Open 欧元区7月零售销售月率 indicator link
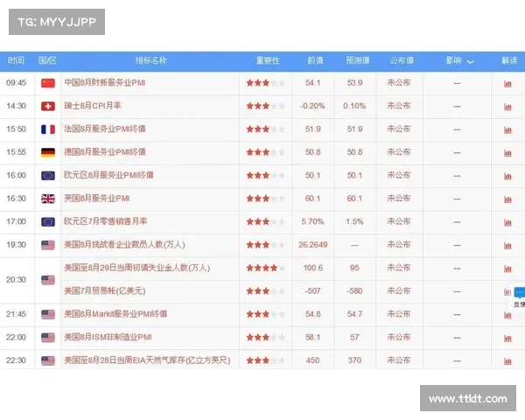The height and width of the screenshot is (420, 525). click(106, 221)
